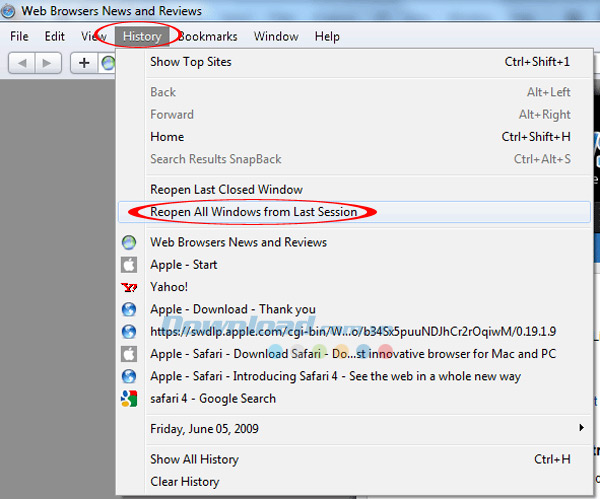This screenshot has height=499, width=600.
Task: Open Introducing Safari 4 history entry
Action: [354, 376]
